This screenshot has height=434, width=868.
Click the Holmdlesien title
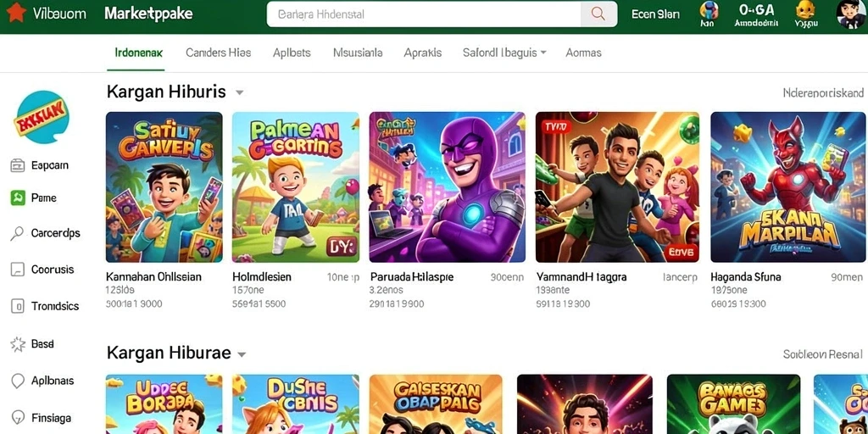(262, 277)
